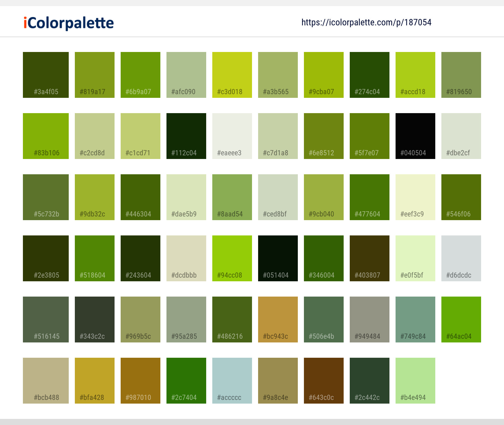Viewport: 504px width, 425px height.
Task: Choose the #64ac04 swatch
Action: pos(461,320)
